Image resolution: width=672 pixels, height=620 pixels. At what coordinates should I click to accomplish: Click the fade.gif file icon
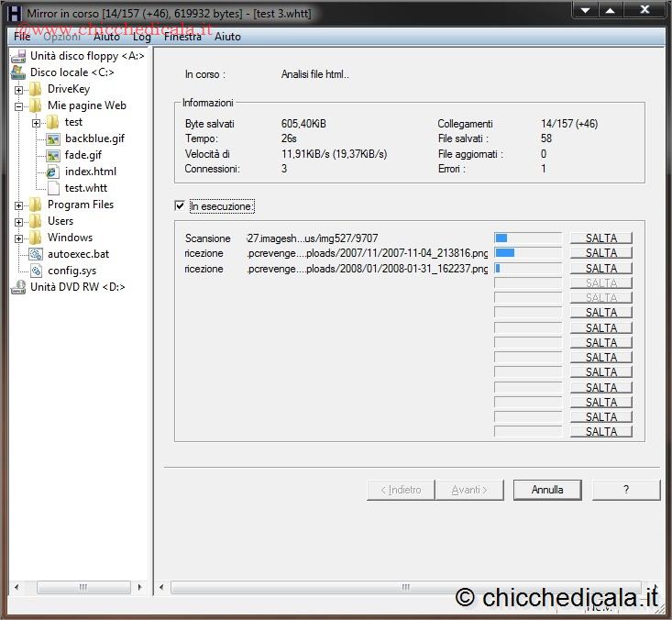[53, 155]
